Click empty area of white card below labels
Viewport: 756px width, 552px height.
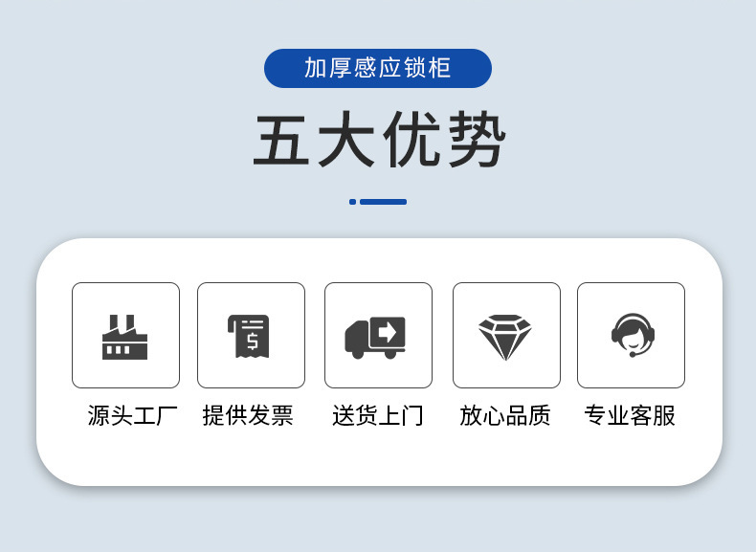pyautogui.click(x=379, y=458)
